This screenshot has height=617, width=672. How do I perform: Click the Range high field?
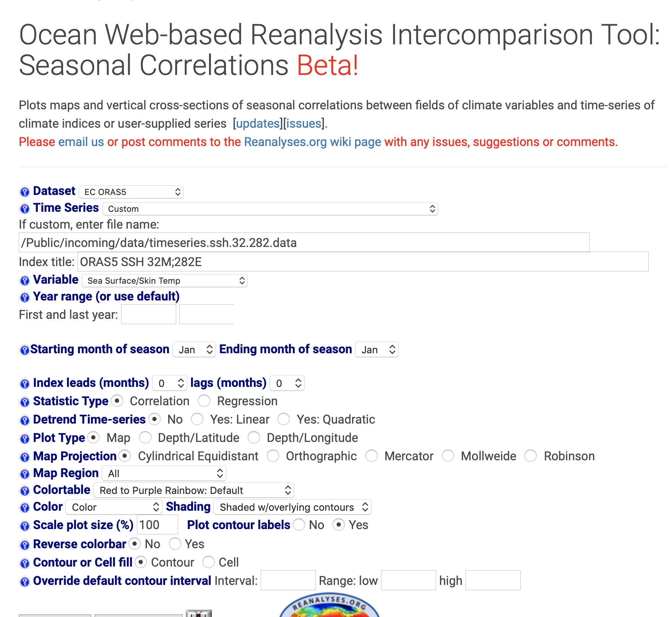493,580
